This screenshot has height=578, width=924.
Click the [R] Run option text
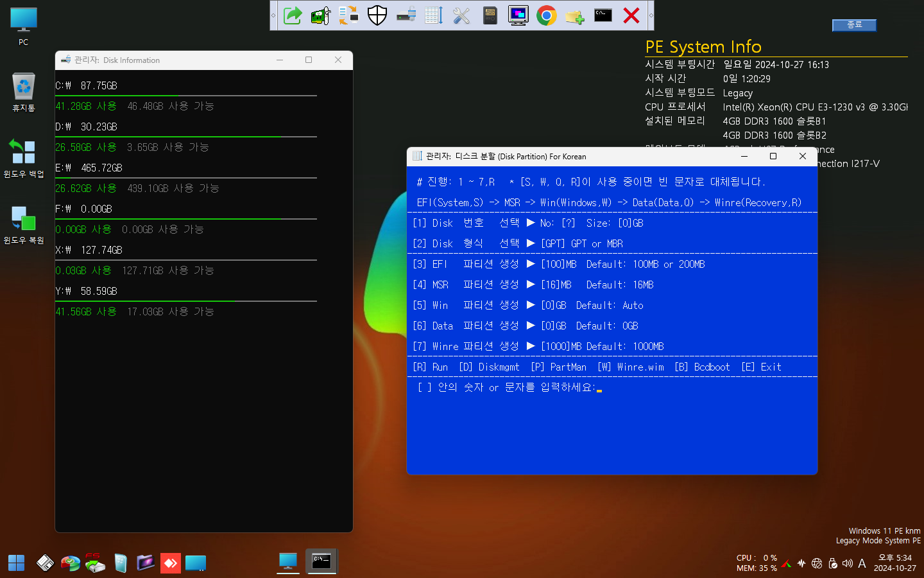coord(431,367)
